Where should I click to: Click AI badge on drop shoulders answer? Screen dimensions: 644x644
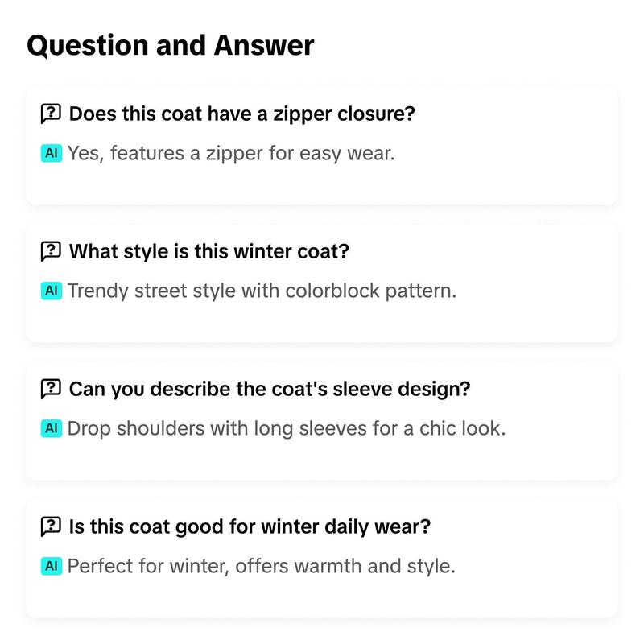[52, 428]
